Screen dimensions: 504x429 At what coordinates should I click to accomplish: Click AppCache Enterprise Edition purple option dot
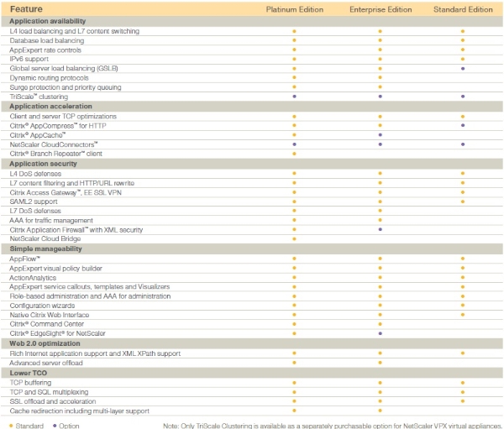pyautogui.click(x=381, y=135)
